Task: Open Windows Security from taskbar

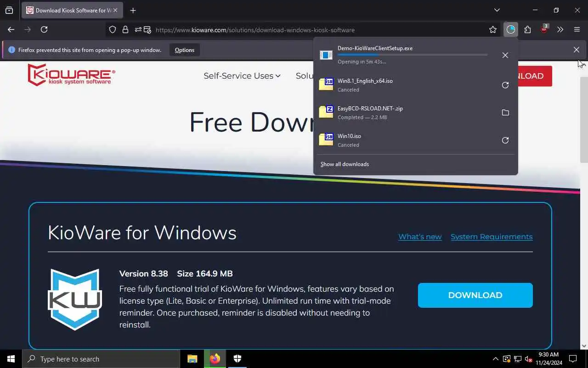Action: click(x=237, y=359)
